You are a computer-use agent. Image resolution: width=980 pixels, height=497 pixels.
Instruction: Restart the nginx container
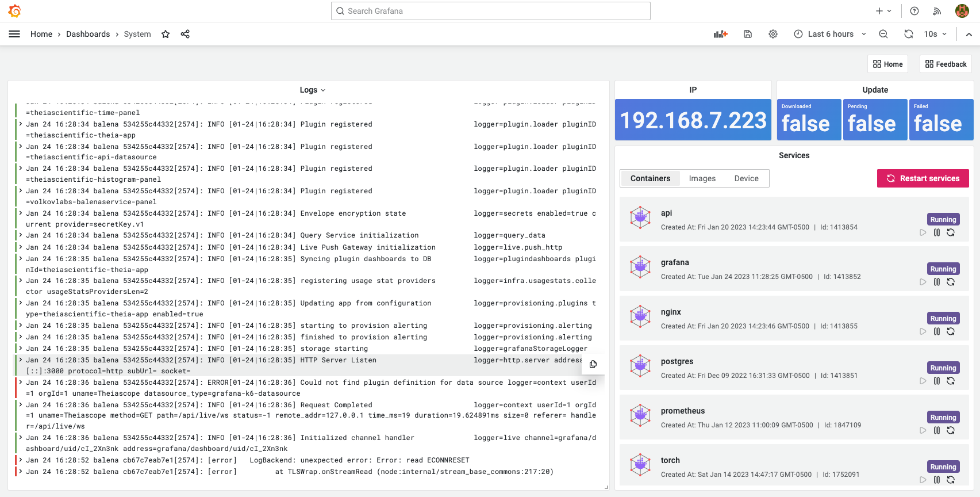tap(951, 331)
